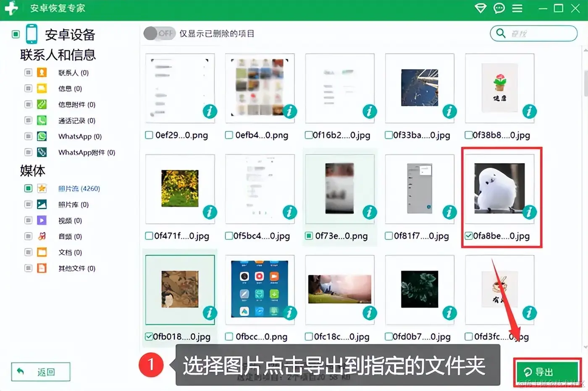The height and width of the screenshot is (391, 588).
Task: Show info for 0ef29...0.png
Action: pyautogui.click(x=210, y=112)
